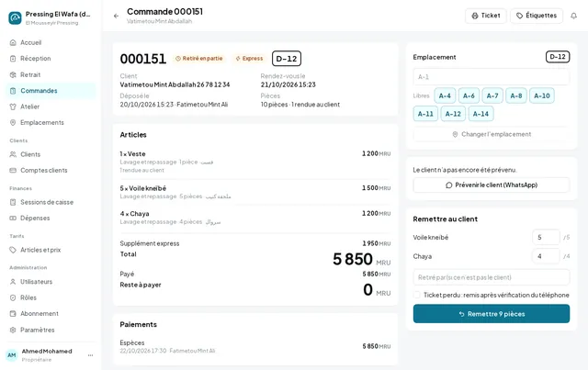The width and height of the screenshot is (588, 370).
Task: Open the notifications bell icon
Action: [573, 16]
